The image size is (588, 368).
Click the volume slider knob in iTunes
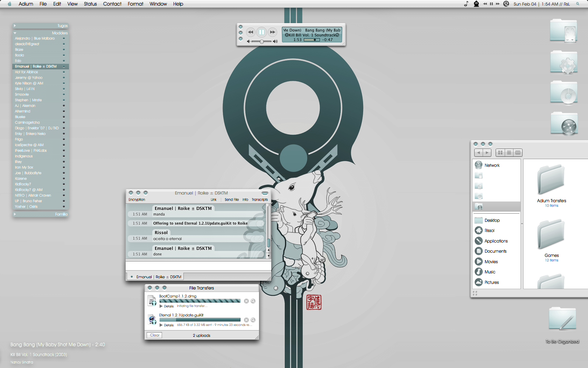262,42
